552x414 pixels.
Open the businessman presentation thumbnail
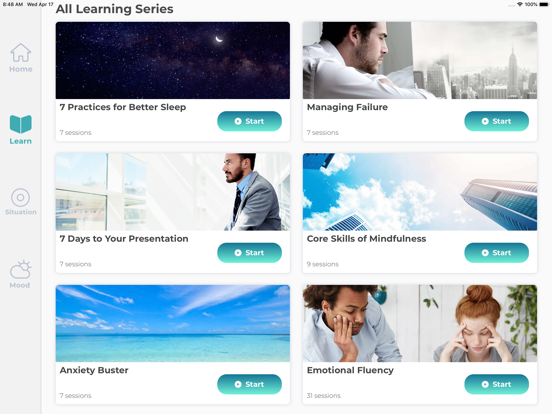click(173, 192)
